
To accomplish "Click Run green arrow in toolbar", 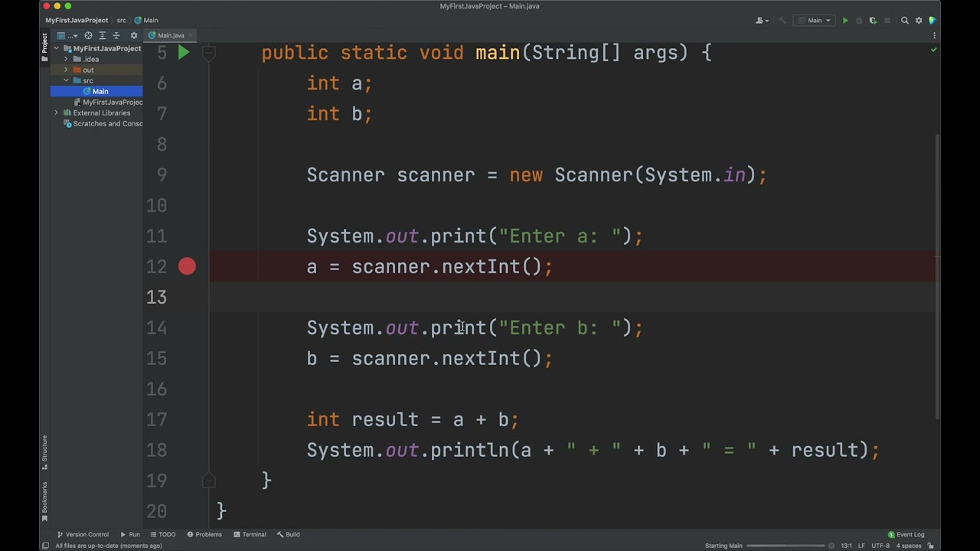I will tap(845, 21).
